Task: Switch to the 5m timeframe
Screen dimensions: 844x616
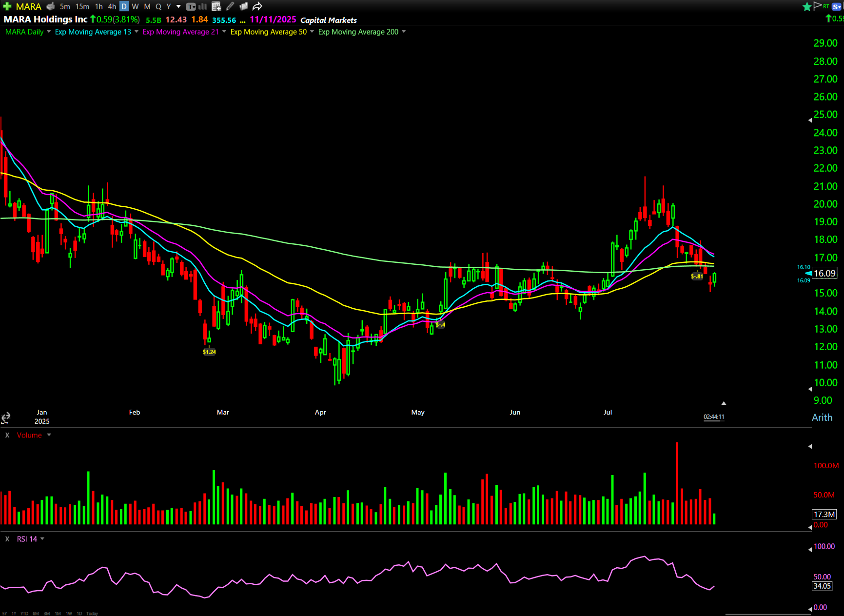Action: pyautogui.click(x=65, y=6)
